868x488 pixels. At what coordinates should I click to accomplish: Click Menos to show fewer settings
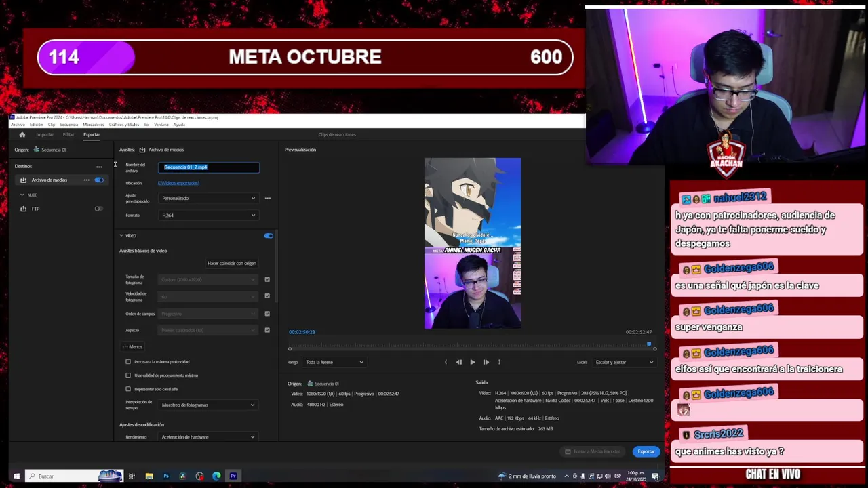point(132,347)
